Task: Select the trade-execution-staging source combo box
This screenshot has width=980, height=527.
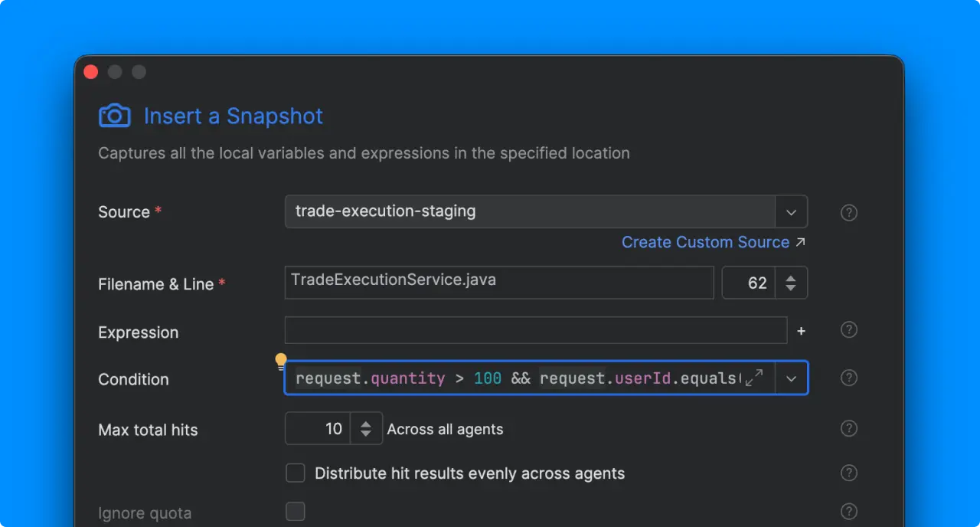Action: pos(530,212)
